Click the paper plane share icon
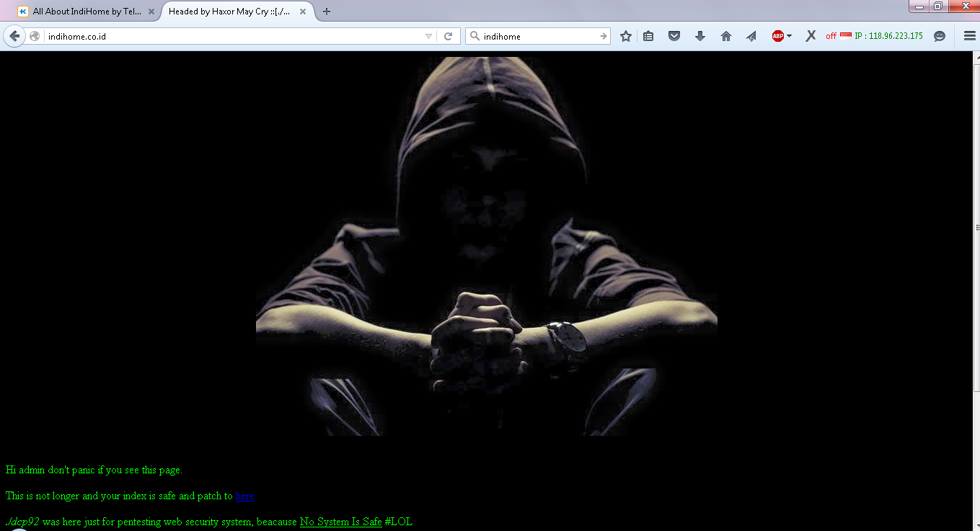This screenshot has width=980, height=531. (x=751, y=36)
